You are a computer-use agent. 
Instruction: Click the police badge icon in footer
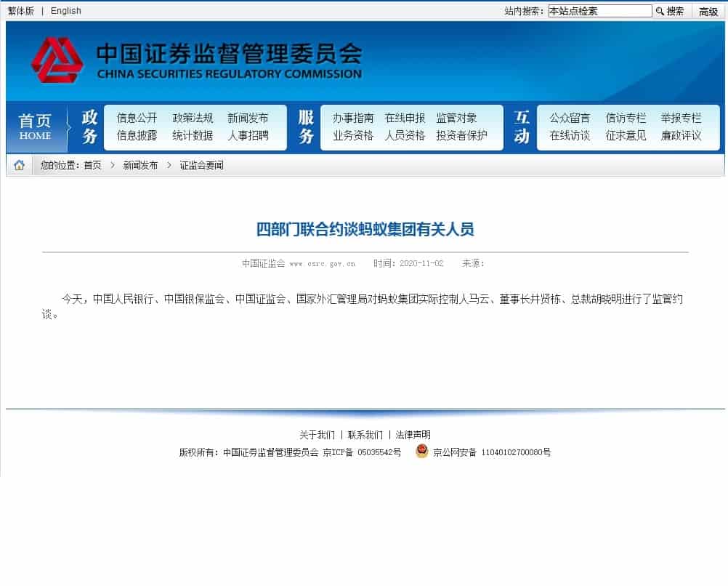tap(421, 451)
